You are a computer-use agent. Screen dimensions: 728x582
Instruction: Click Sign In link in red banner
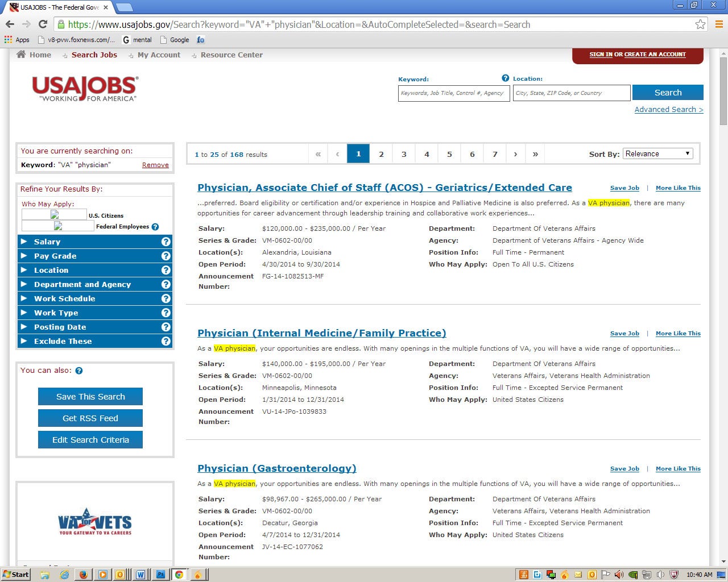point(601,55)
